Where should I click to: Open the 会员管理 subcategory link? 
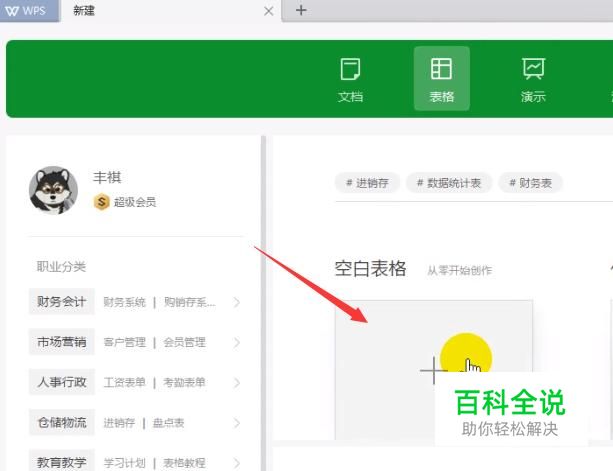tap(185, 342)
